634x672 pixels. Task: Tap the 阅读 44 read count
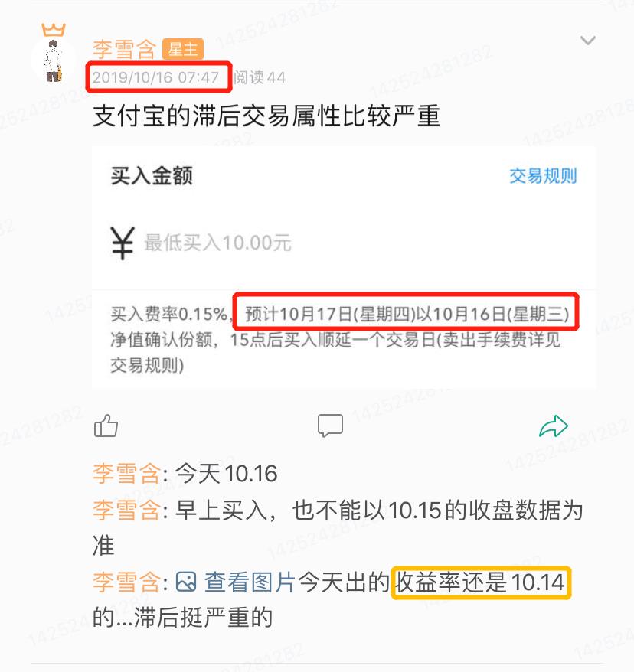[260, 77]
